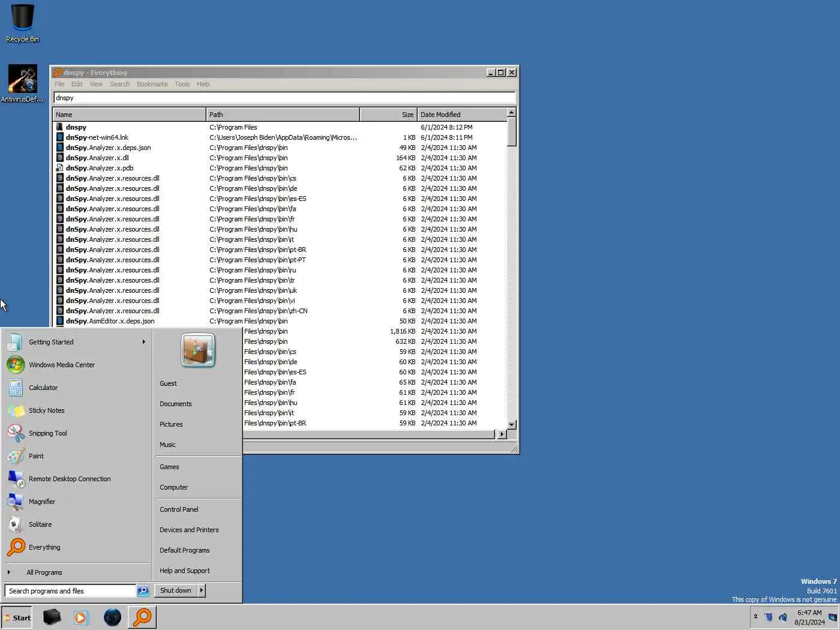Select dnSpy.AsmEditor.x.deps.json row
The height and width of the screenshot is (630, 840).
[x=280, y=321]
